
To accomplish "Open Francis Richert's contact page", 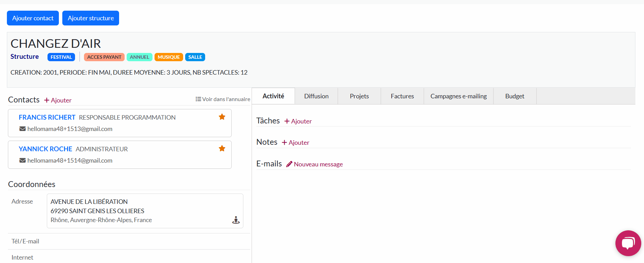I will (x=47, y=118).
